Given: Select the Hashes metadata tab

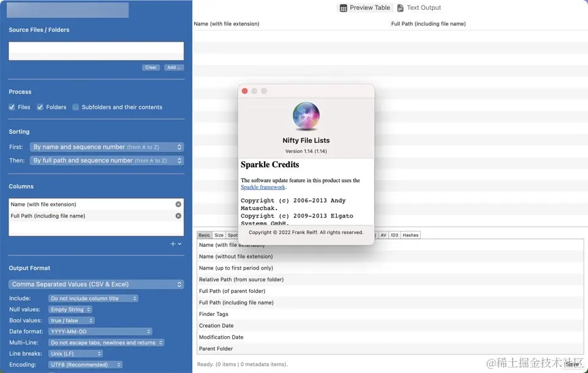Looking at the screenshot, I should 410,235.
